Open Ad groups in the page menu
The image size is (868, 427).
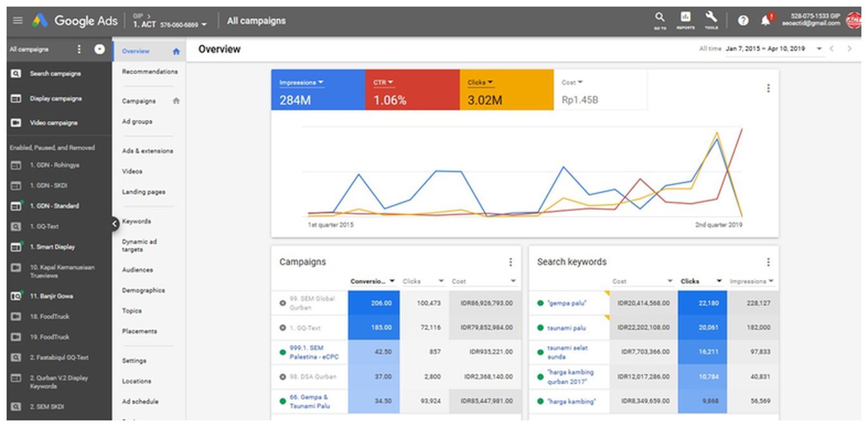137,121
